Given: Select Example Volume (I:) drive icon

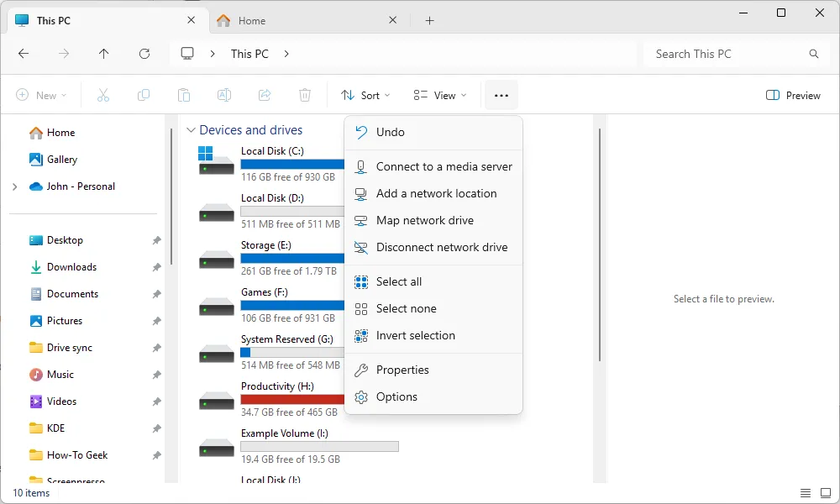Looking at the screenshot, I should [x=216, y=449].
